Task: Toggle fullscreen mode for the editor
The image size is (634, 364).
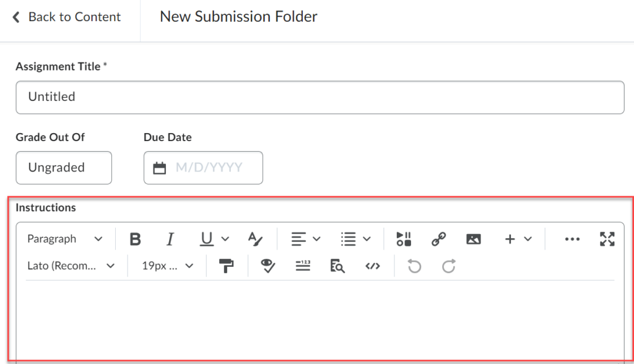Action: [x=607, y=238]
